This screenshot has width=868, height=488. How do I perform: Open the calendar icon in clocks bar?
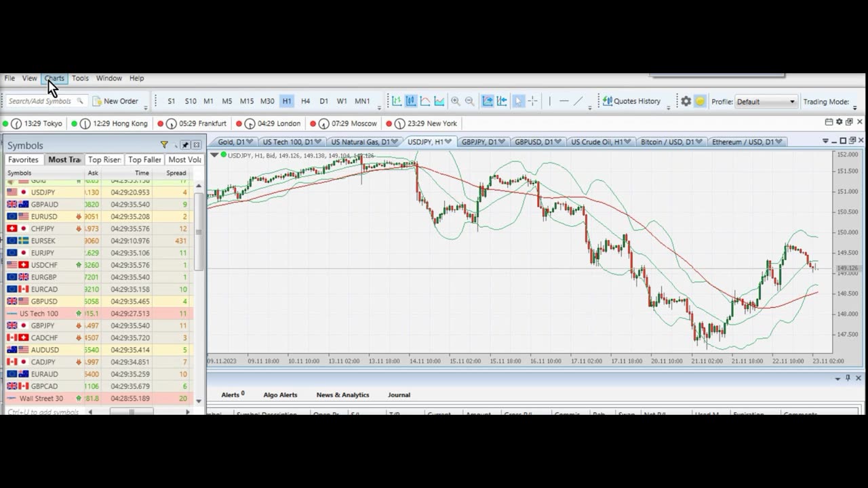829,122
